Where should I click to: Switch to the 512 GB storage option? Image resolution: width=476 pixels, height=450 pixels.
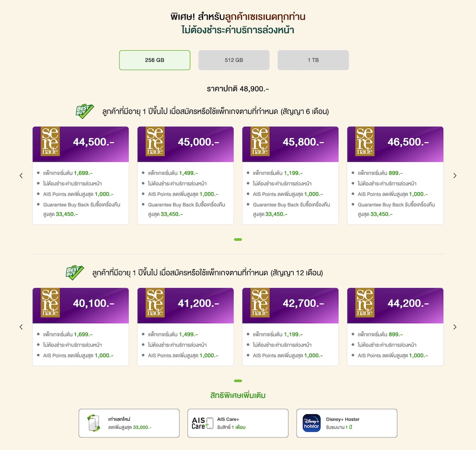(x=234, y=60)
